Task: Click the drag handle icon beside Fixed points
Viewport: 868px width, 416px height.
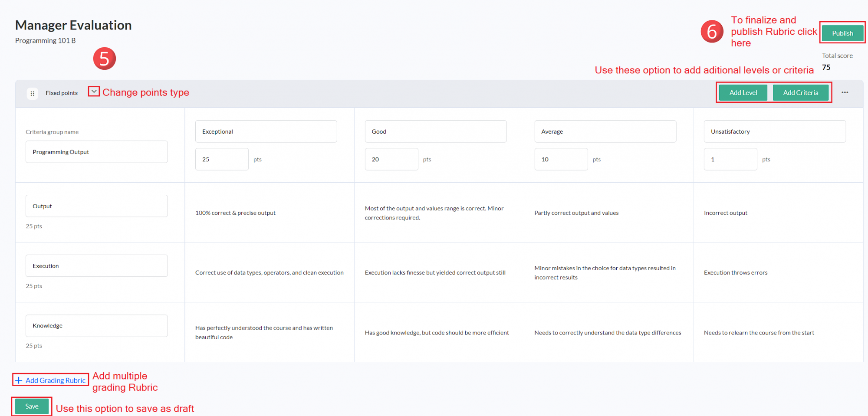Action: point(33,93)
